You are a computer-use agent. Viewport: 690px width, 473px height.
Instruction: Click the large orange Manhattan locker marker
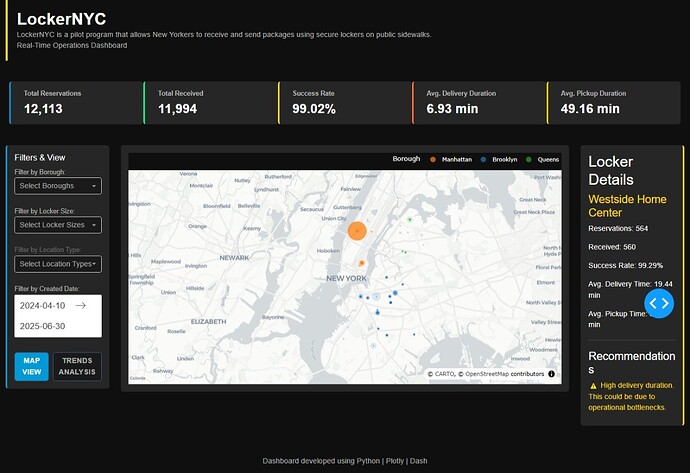point(357,231)
